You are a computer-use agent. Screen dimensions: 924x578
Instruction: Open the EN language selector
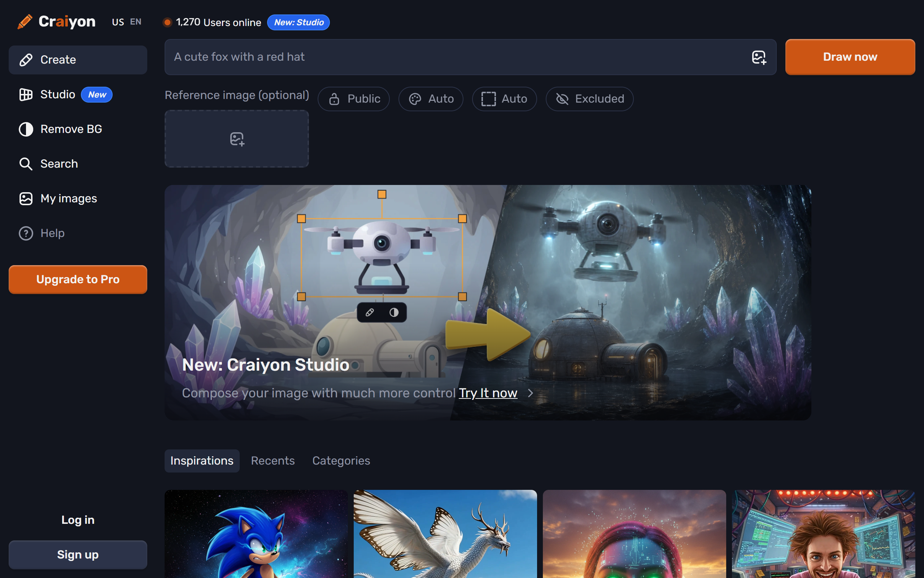tap(136, 22)
